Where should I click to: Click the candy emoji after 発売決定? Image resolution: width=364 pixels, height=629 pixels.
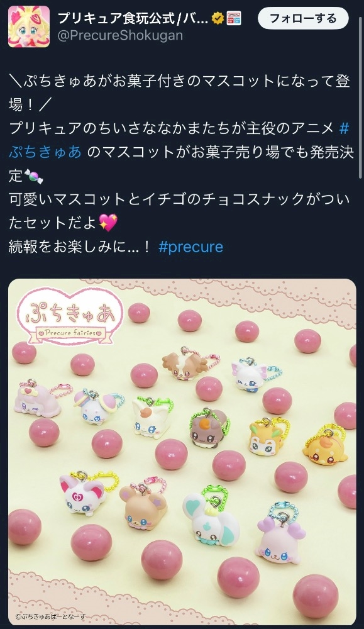pyautogui.click(x=34, y=176)
